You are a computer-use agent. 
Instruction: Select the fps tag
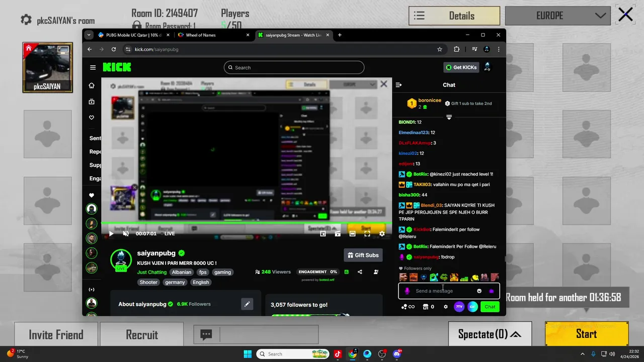click(x=203, y=272)
